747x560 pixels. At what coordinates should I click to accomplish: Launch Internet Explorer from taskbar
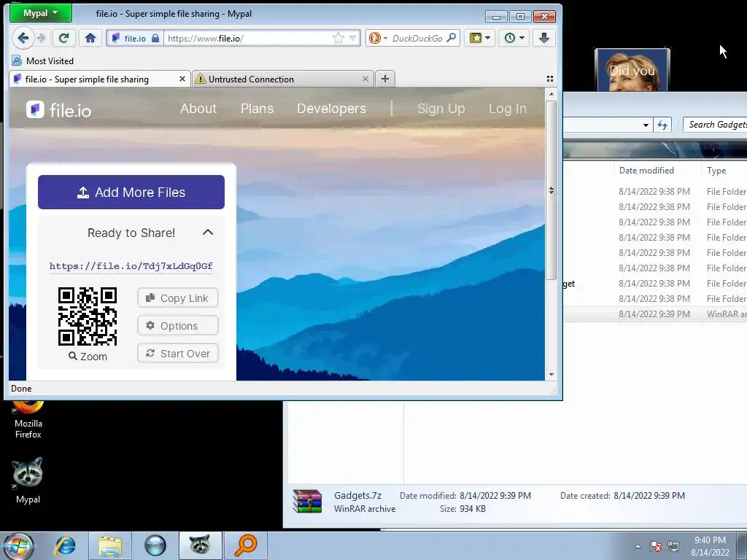65,545
